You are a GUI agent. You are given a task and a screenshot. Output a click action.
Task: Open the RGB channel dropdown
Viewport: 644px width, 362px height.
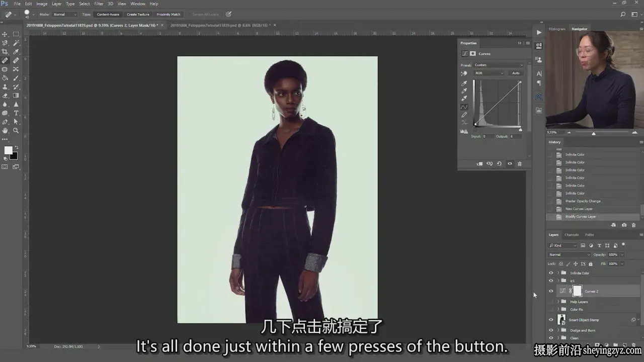[x=489, y=73]
